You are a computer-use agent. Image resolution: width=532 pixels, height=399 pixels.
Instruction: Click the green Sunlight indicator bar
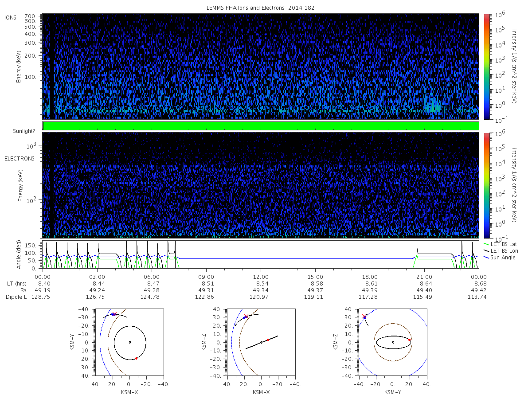click(x=261, y=126)
